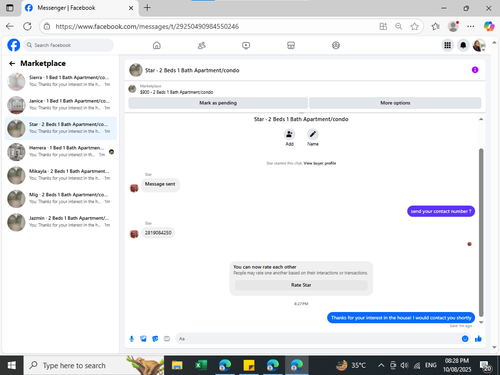Click the Name edit pencil icon
The height and width of the screenshot is (375, 500).
point(313,134)
